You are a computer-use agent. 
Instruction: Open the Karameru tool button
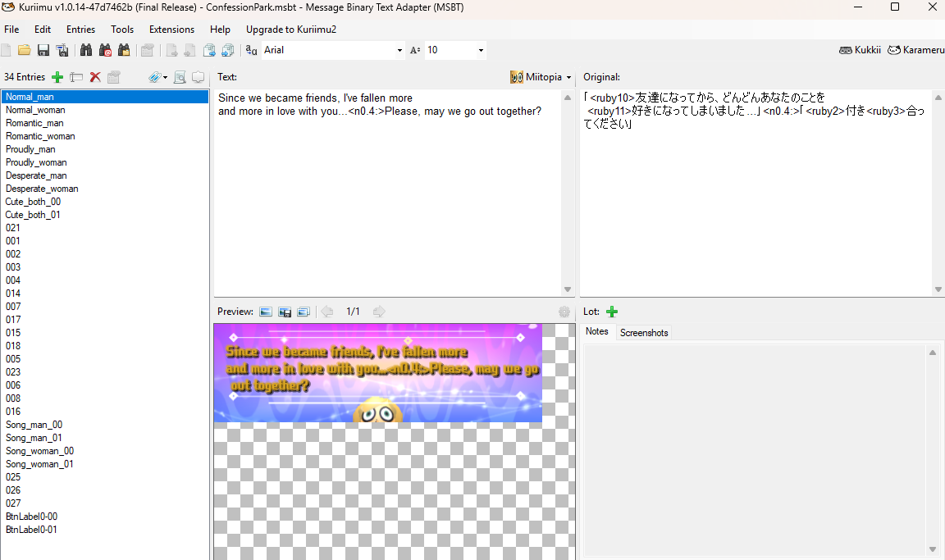[x=916, y=50]
